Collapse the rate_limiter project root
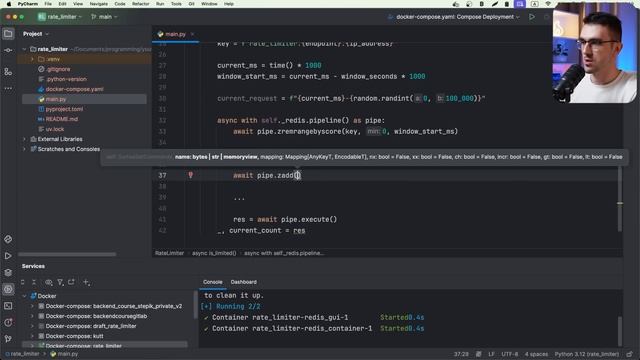Image resolution: width=640 pixels, height=360 pixels. [x=24, y=49]
